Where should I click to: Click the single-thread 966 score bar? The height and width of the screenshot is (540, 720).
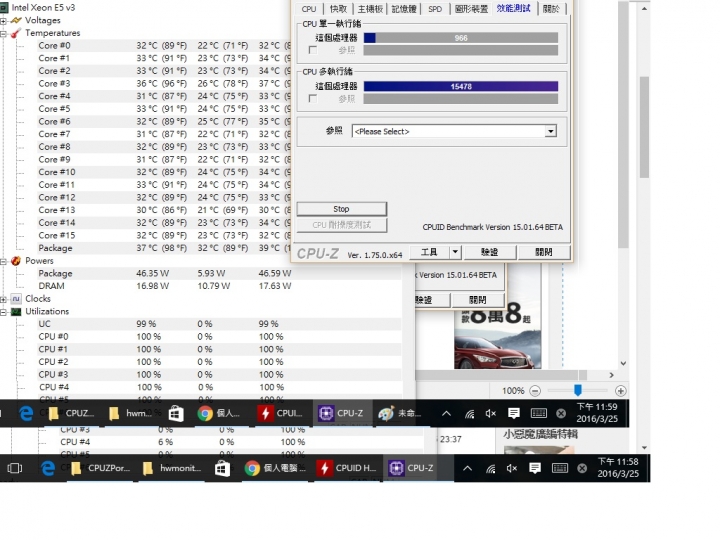tap(461, 38)
